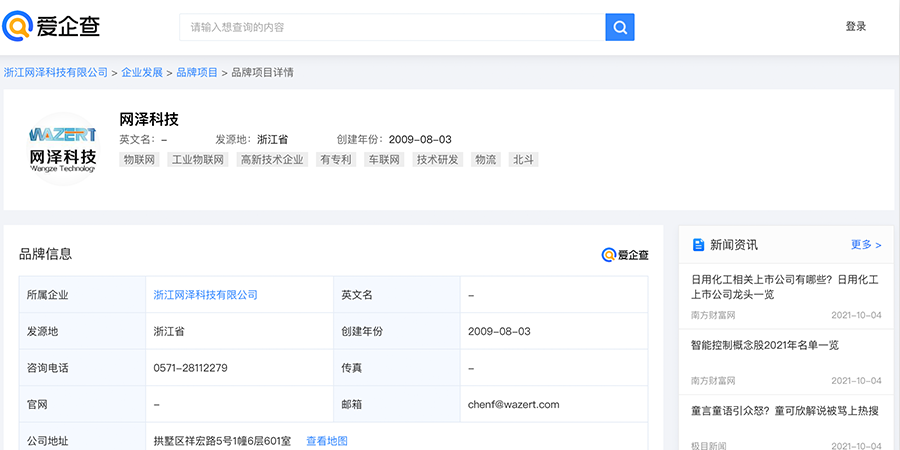Click 南方财富网 source under 日用化工 news

coord(713,315)
